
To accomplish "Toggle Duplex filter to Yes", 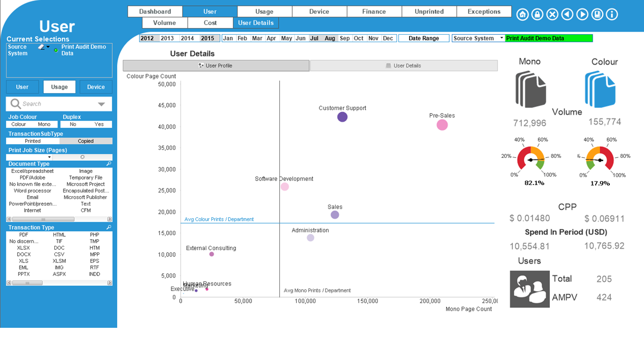I will (99, 124).
